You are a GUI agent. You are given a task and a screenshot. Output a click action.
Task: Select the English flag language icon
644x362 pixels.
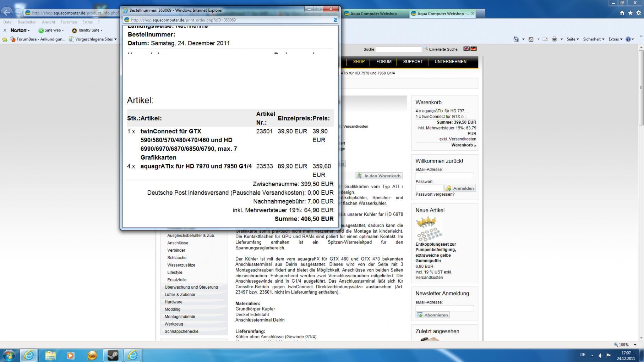click(466, 49)
